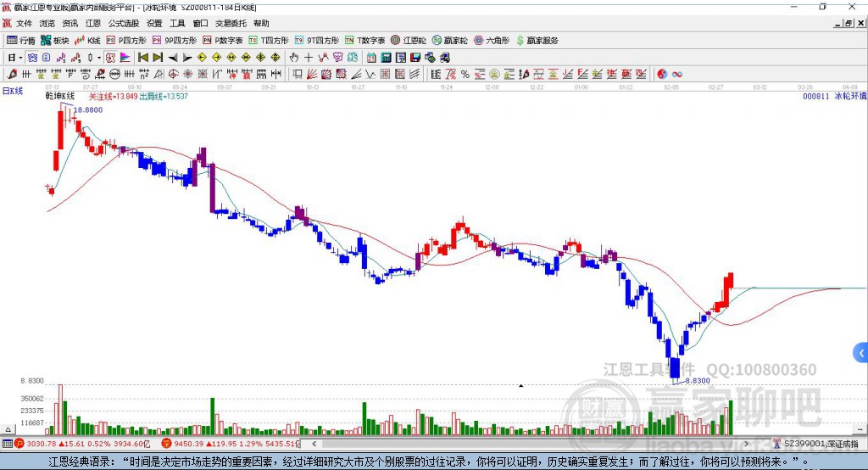Screen dimensions: 868x470
Task: Open the P四方形 tool
Action: [x=126, y=41]
